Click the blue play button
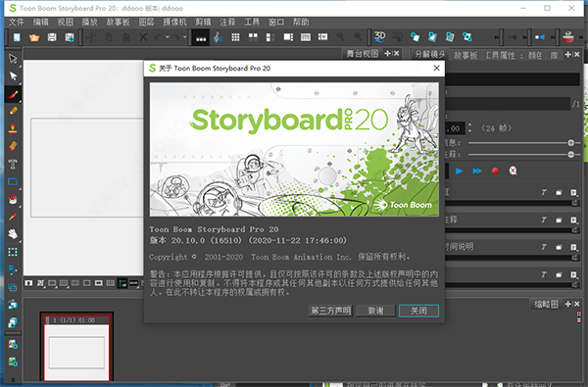 point(459,171)
